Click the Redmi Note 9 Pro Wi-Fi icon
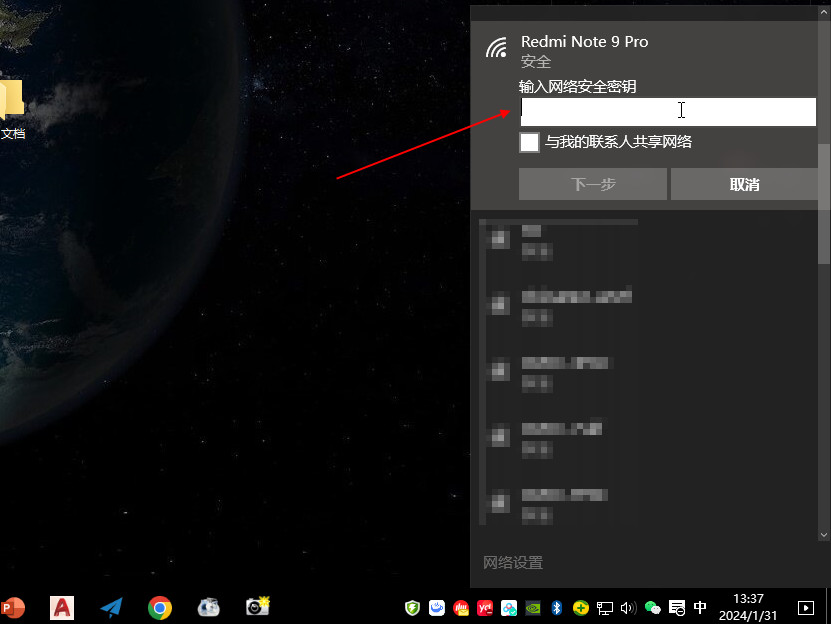 (x=496, y=48)
